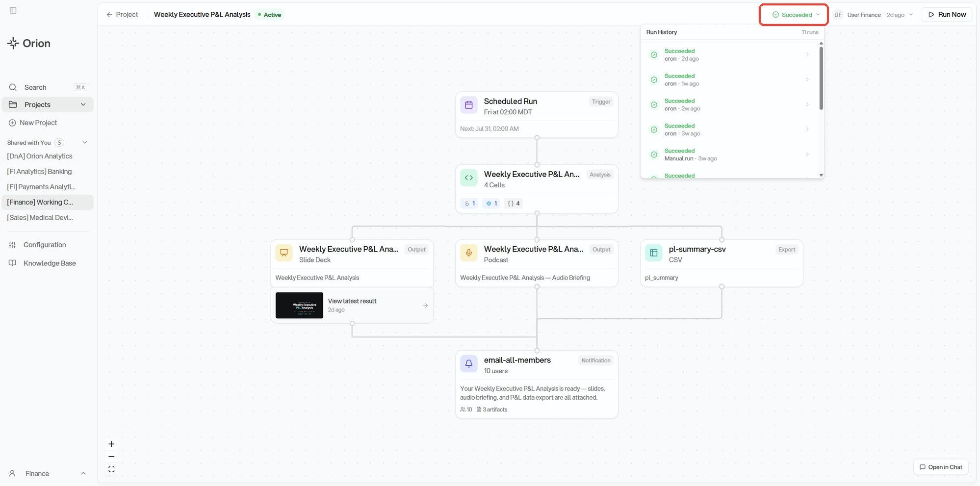
Task: Click View latest result link
Action: (352, 301)
